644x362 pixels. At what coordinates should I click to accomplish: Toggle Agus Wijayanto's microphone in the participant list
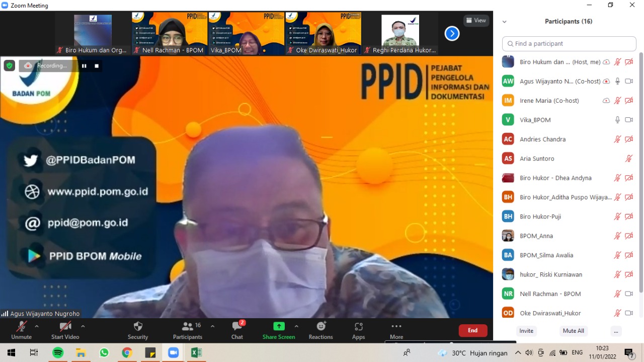[617, 81]
